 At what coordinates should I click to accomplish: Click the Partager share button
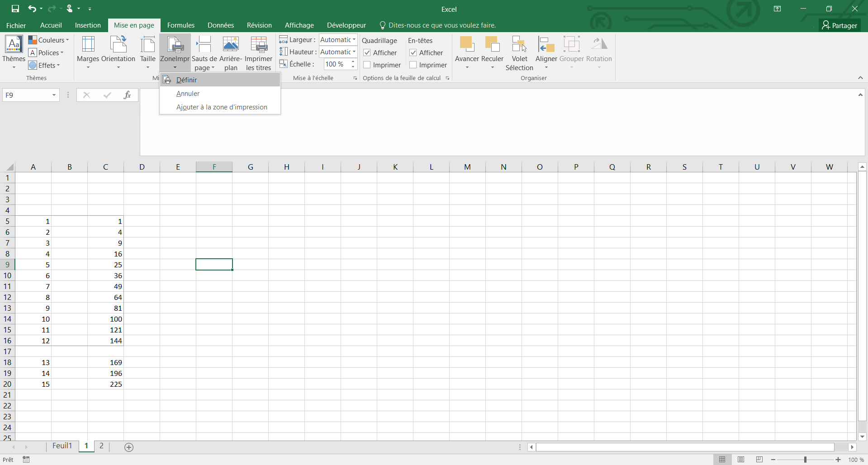[x=840, y=25]
